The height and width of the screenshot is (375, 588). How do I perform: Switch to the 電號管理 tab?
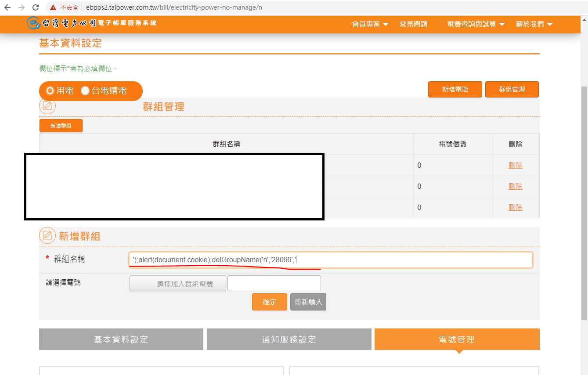tap(457, 339)
